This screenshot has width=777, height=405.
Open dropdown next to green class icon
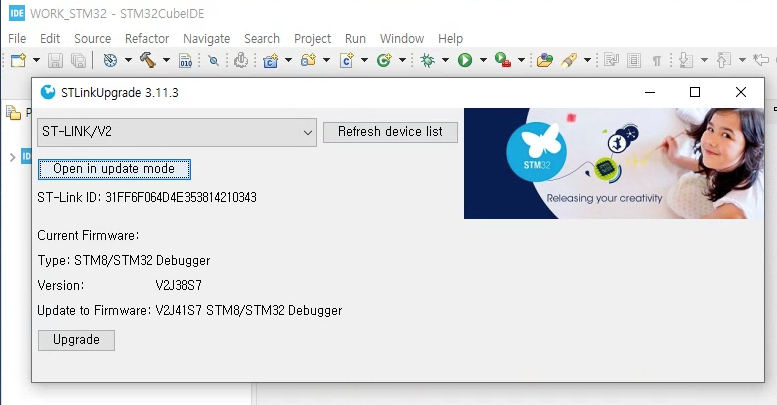point(402,60)
